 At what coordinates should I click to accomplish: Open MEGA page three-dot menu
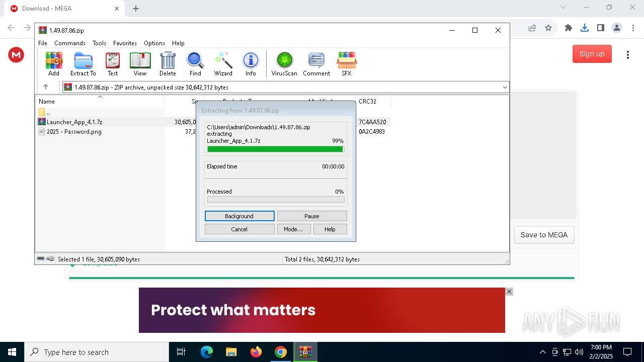pos(627,55)
